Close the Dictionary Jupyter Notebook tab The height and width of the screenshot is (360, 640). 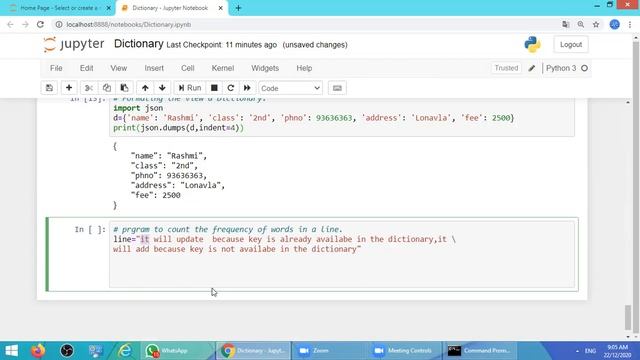coord(220,8)
